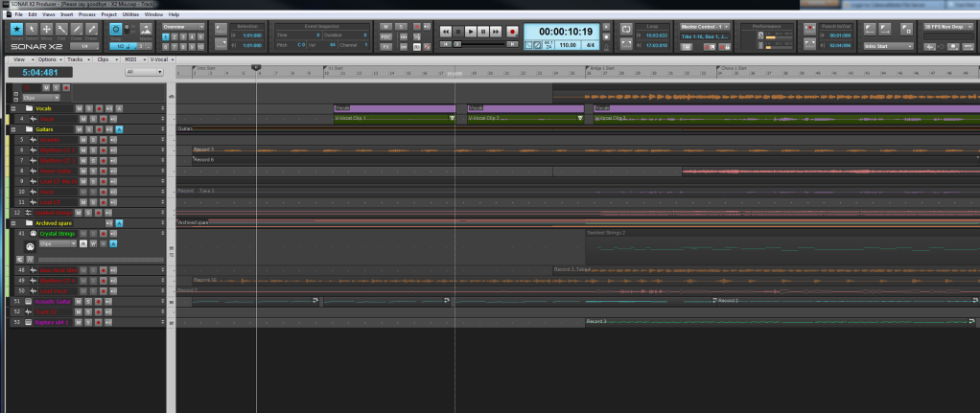Pick the Move tool
The image size is (980, 413).
click(x=47, y=30)
